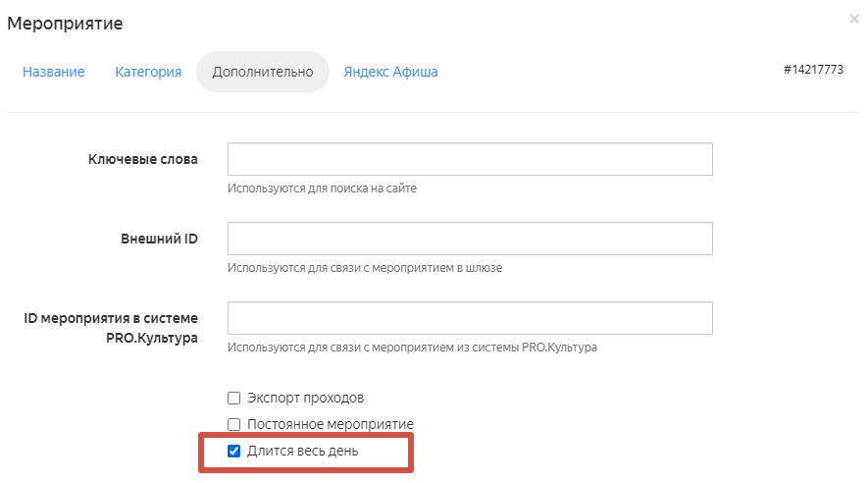Open the Категория tab
Viewport: 868px width, 483px height.
(x=148, y=72)
